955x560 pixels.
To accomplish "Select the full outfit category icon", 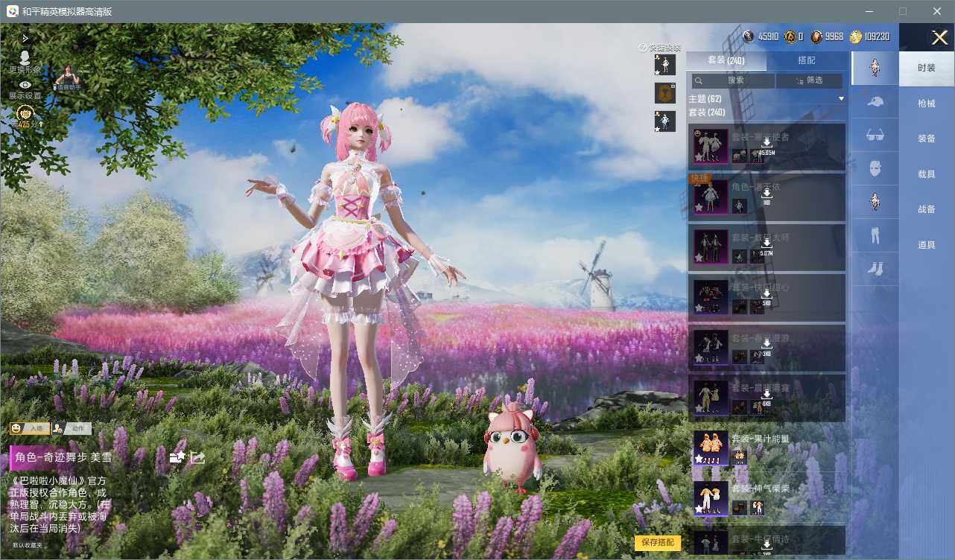I will (875, 68).
